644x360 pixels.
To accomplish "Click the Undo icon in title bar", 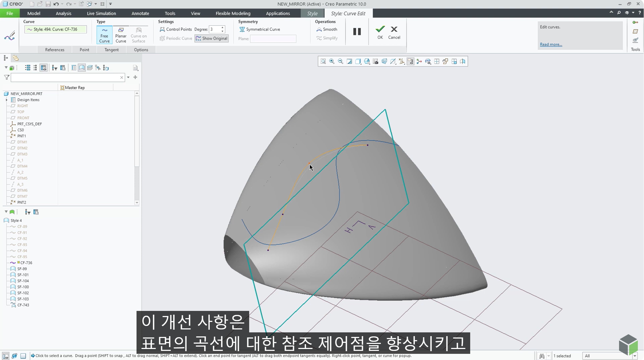I will pyautogui.click(x=56, y=4).
